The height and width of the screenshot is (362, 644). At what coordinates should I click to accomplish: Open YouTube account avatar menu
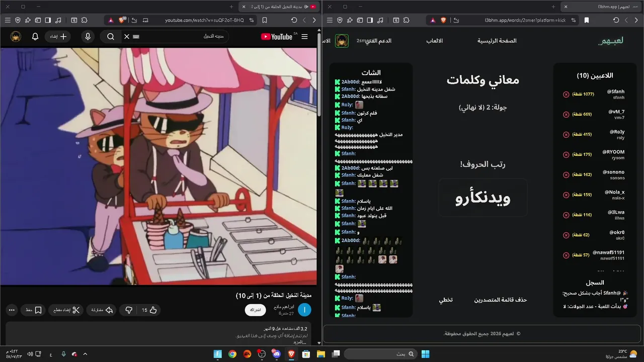pos(16,37)
